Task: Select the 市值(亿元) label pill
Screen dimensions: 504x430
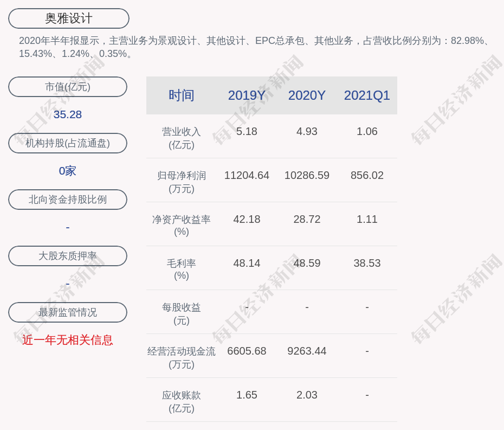Action: pyautogui.click(x=68, y=87)
